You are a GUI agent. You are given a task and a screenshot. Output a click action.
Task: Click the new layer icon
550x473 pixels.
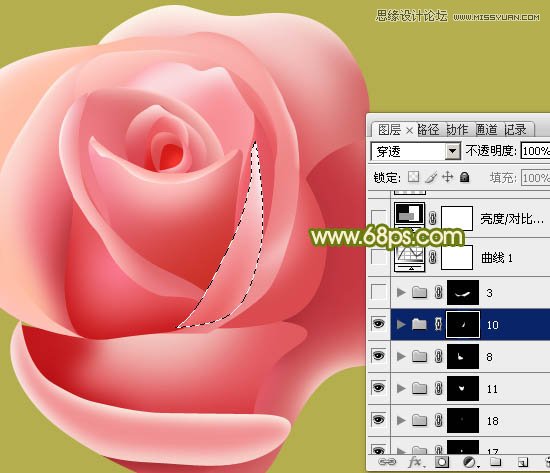pos(523,462)
